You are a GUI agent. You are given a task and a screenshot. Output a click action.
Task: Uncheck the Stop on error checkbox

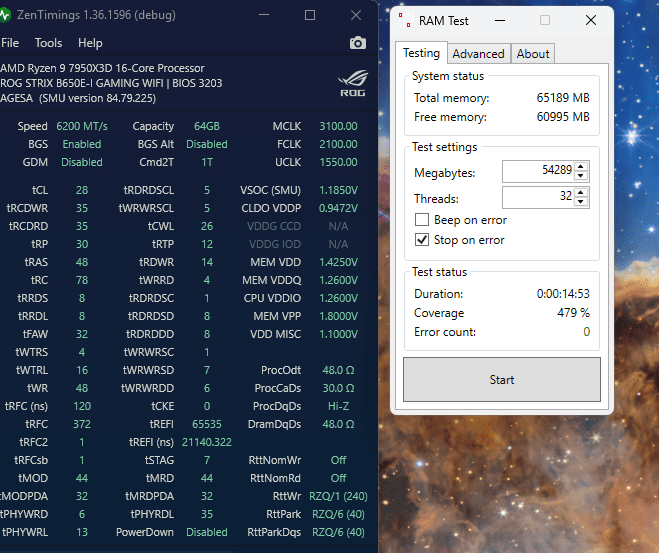[422, 240]
